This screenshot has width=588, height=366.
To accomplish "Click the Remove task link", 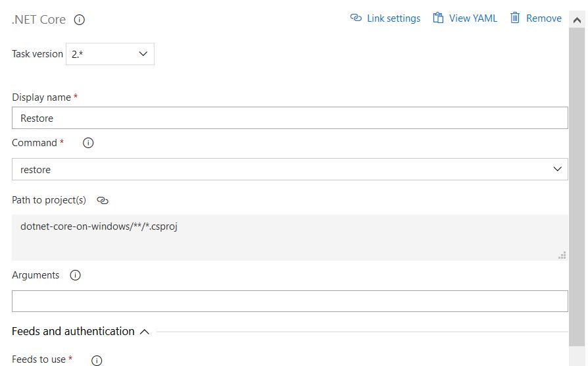I will [544, 18].
